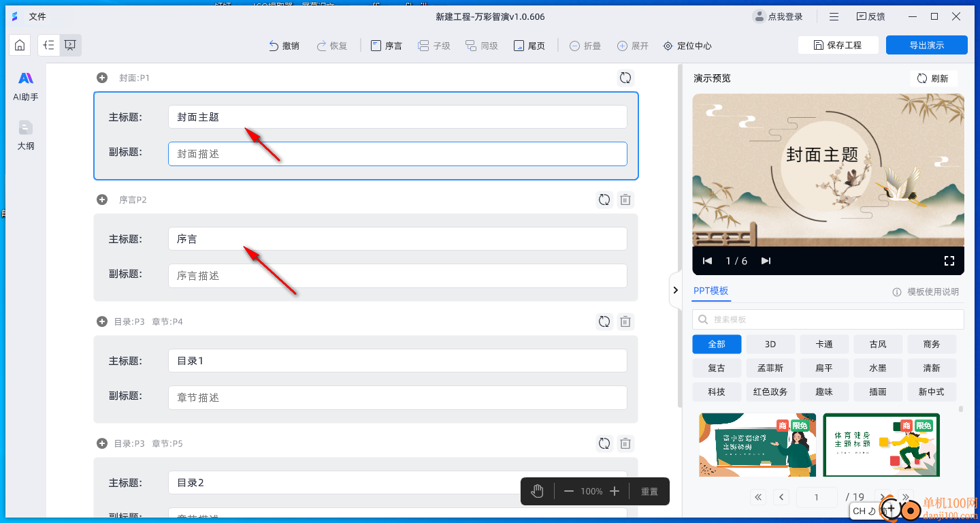
Task: Open the hamburger menu in title bar
Action: tap(834, 16)
